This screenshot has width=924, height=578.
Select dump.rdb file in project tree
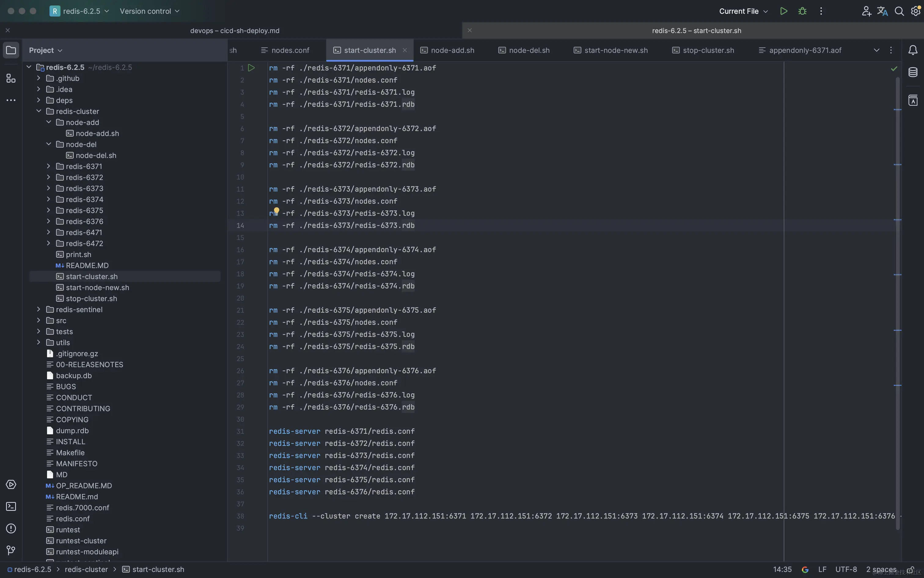pos(72,431)
